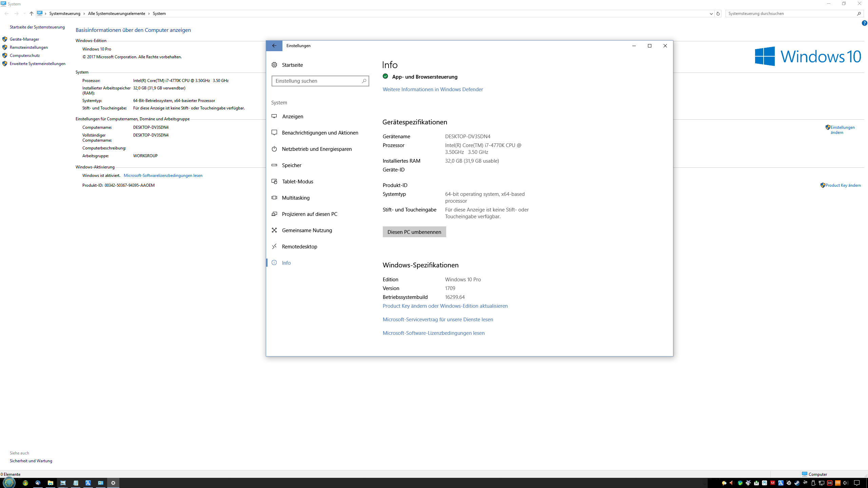Open the recent locations dropdown arrow
Screen dimensions: 868x488
pos(24,14)
